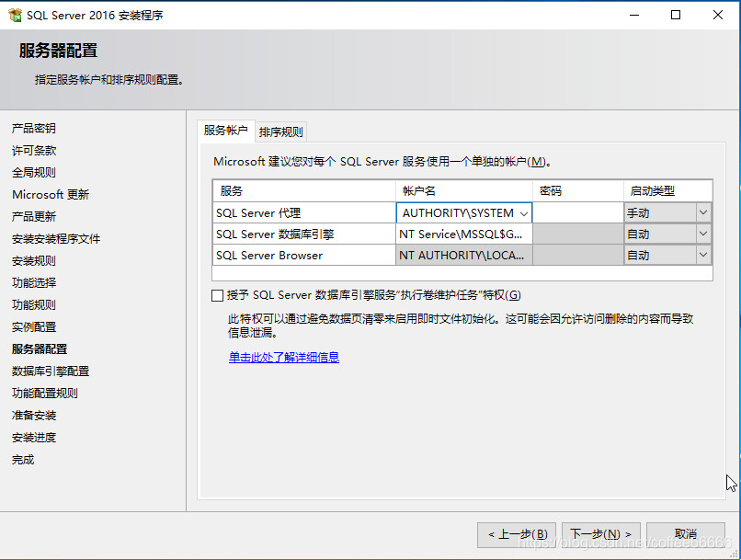Image resolution: width=741 pixels, height=560 pixels.
Task: Maximize the SQL Server setup window
Action: click(676, 15)
